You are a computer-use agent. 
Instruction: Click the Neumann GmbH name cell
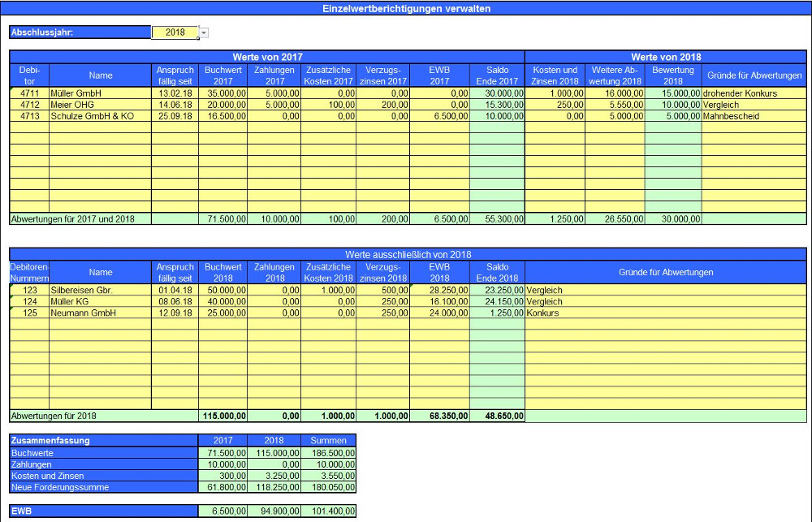pyautogui.click(x=101, y=313)
